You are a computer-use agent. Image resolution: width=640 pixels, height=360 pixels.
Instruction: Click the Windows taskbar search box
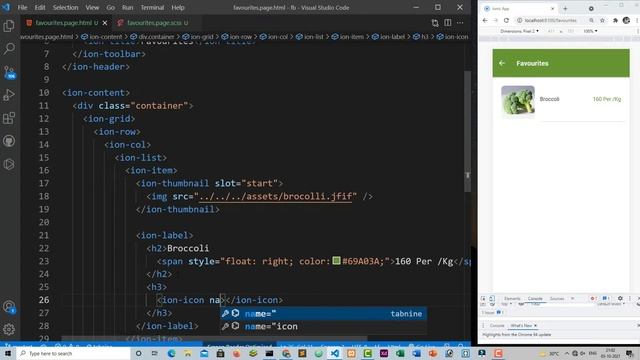click(73, 353)
